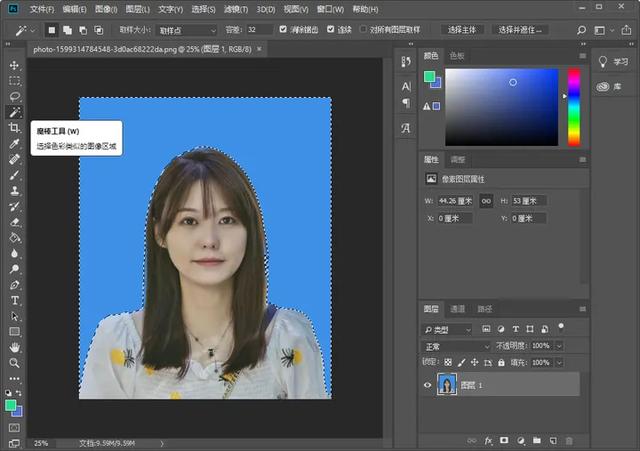Toggle the 消除锯齿 anti-alias checkbox
This screenshot has height=451, width=640.
(x=283, y=29)
